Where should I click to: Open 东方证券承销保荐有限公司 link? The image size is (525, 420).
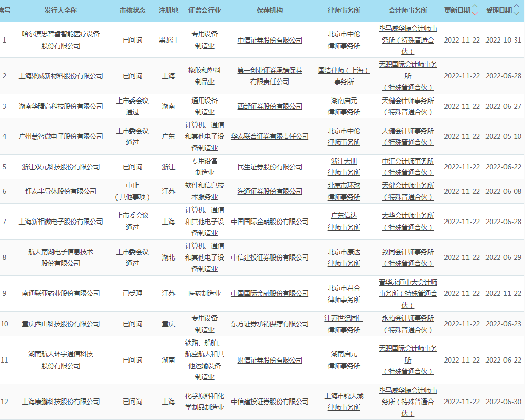pos(269,324)
